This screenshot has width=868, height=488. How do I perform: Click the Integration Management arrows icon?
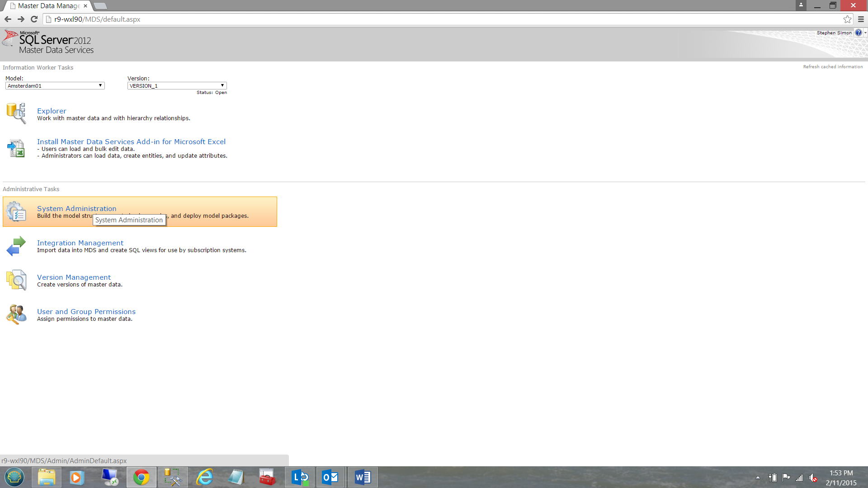point(16,246)
